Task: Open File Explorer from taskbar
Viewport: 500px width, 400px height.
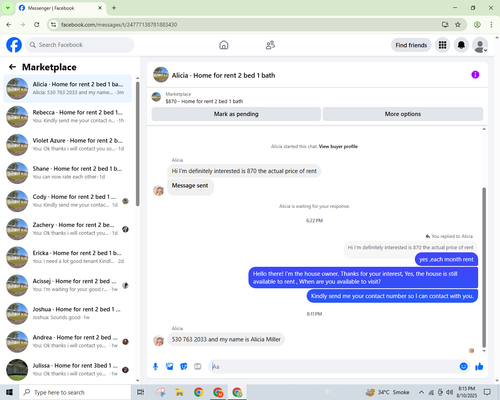Action: pos(179,392)
